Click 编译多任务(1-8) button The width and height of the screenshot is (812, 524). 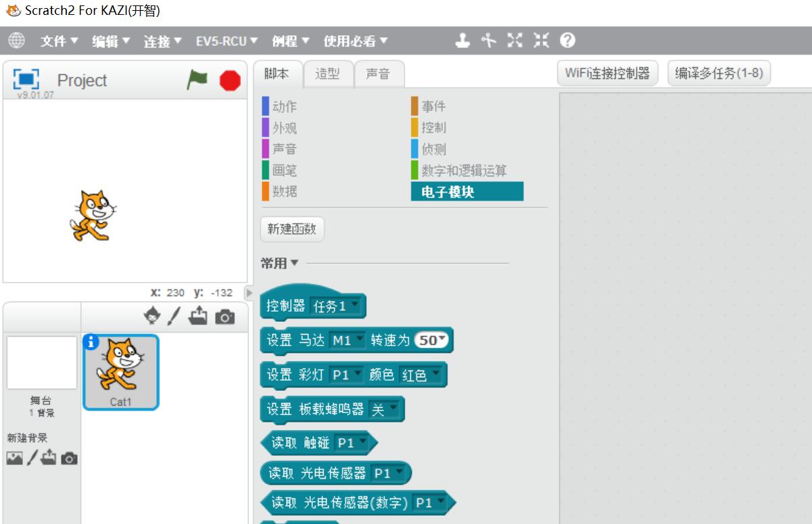[719, 73]
